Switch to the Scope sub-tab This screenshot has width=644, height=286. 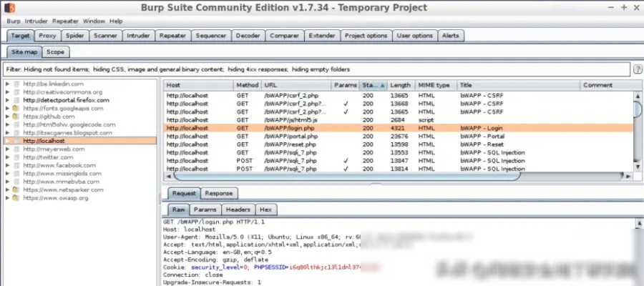coord(55,52)
